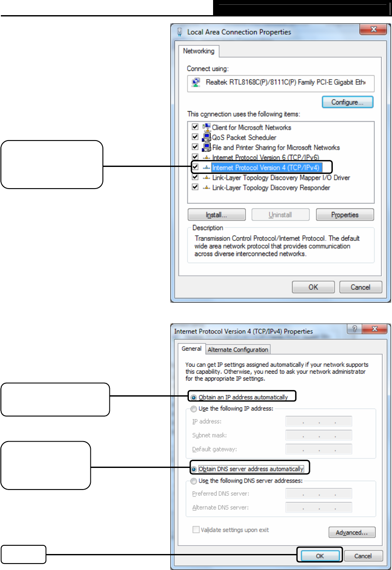Viewport: 392px width, 570px height.
Task: Click the Realtek network adapter icon
Action: click(x=197, y=82)
